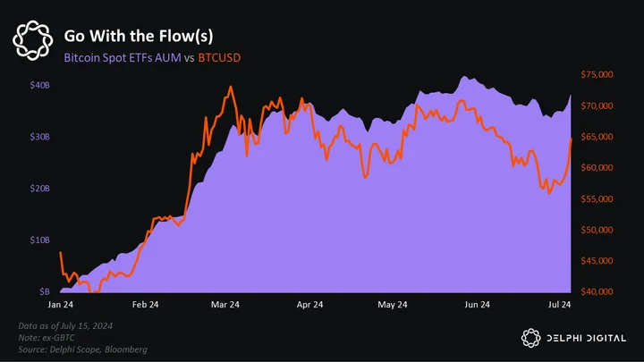Screen dimensions: 644x362
Task: Click the $40,000 right axis label
Action: (597, 291)
